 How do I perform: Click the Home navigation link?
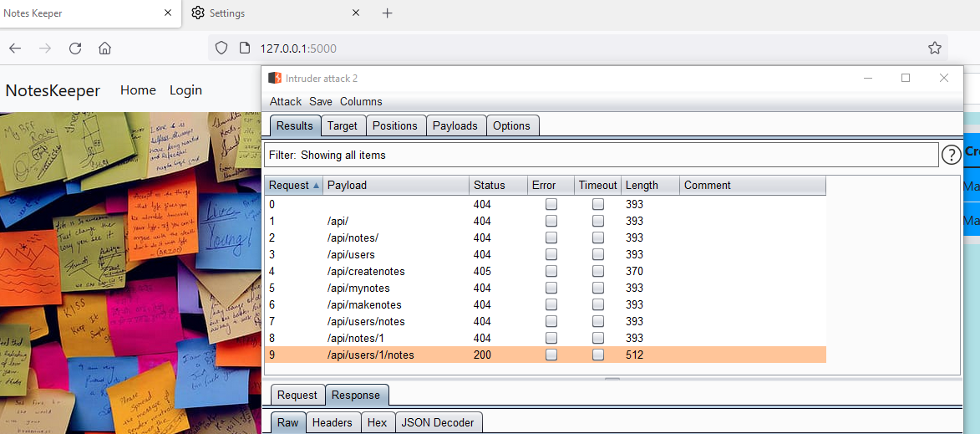coord(138,90)
